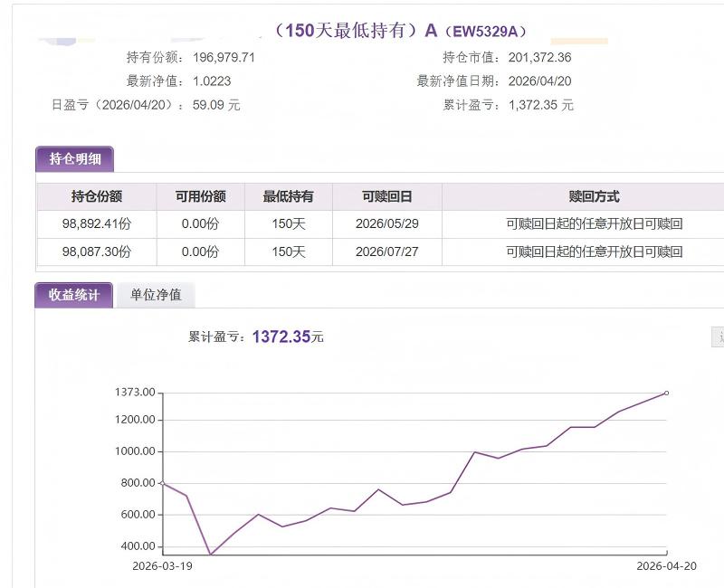Image resolution: width=724 pixels, height=588 pixels.
Task: Click the chart's first data point marker
Action: [162, 483]
